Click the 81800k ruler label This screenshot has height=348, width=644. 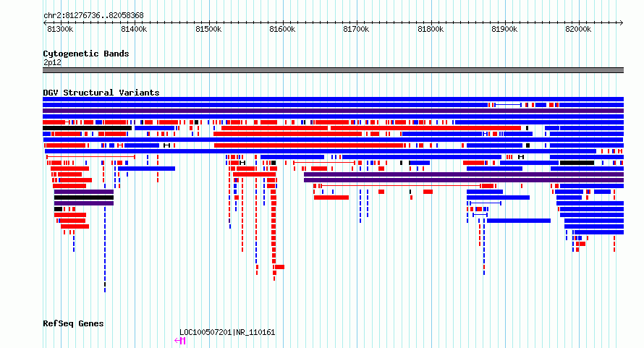tap(431, 29)
